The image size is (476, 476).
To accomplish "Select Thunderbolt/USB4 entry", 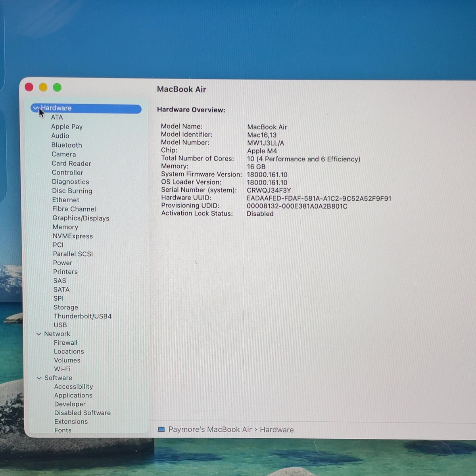I will click(x=83, y=316).
